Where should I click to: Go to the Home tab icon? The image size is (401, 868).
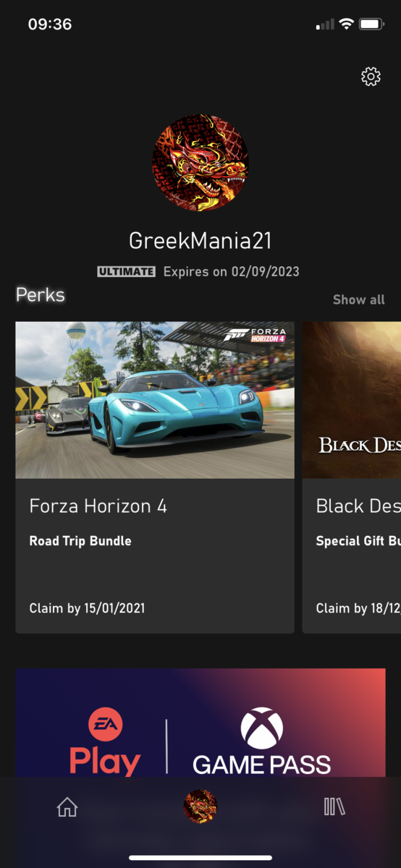click(x=67, y=807)
